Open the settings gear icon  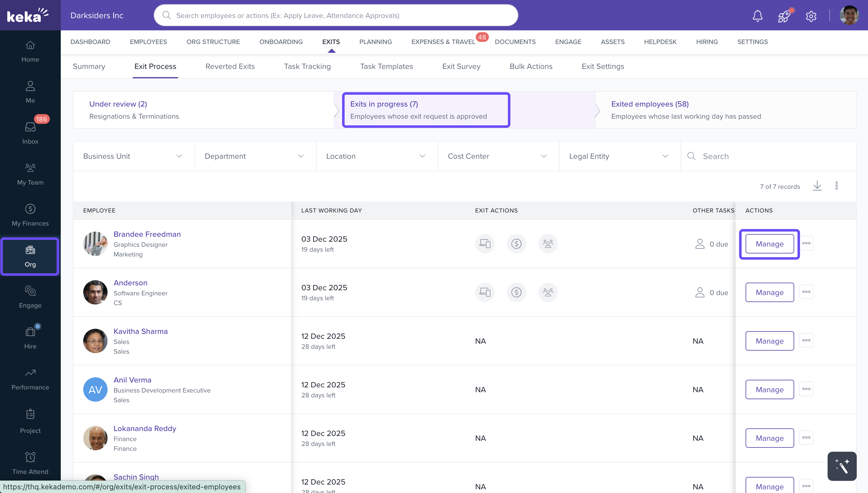pos(811,15)
